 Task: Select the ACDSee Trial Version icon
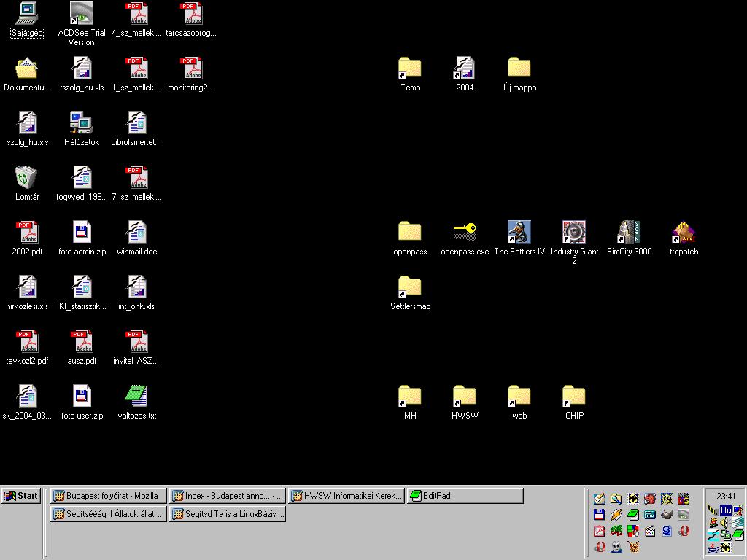[82, 14]
